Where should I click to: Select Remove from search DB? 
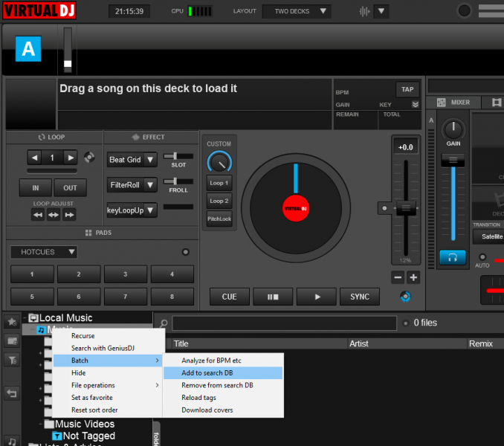(x=223, y=385)
